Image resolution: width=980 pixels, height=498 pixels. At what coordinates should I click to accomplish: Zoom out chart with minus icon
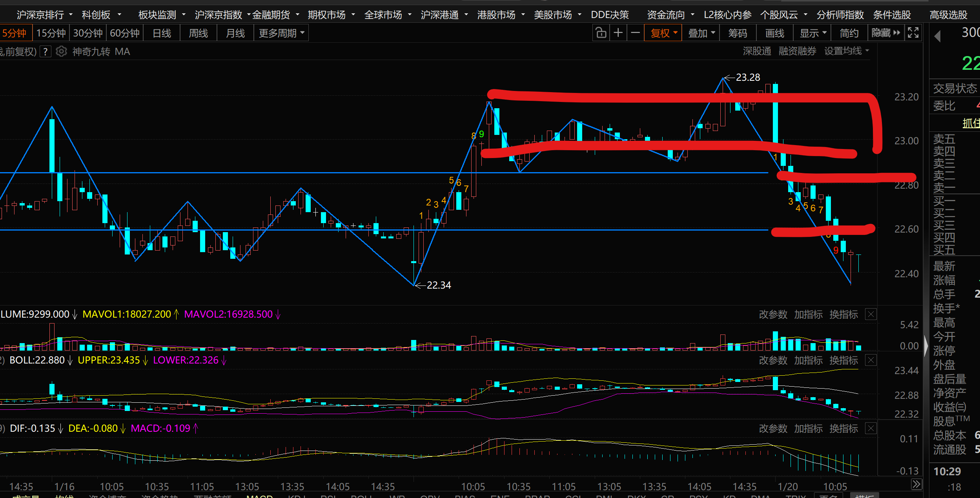pyautogui.click(x=635, y=33)
